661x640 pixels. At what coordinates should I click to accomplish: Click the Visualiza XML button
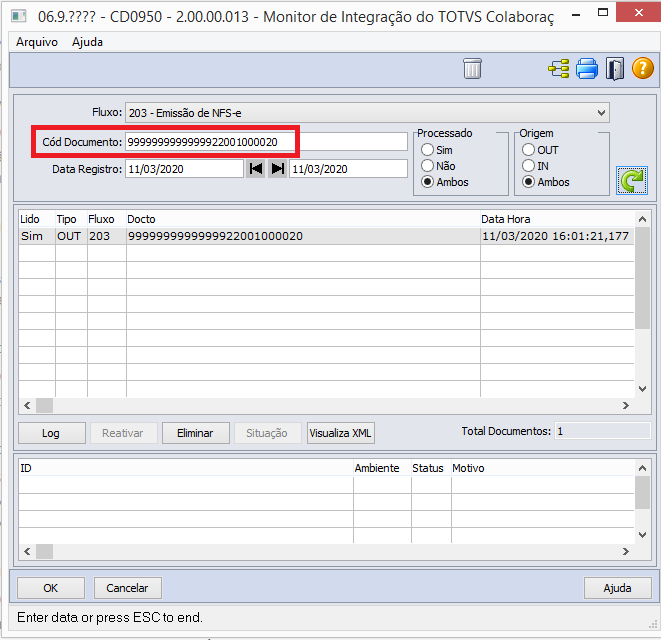tap(341, 433)
